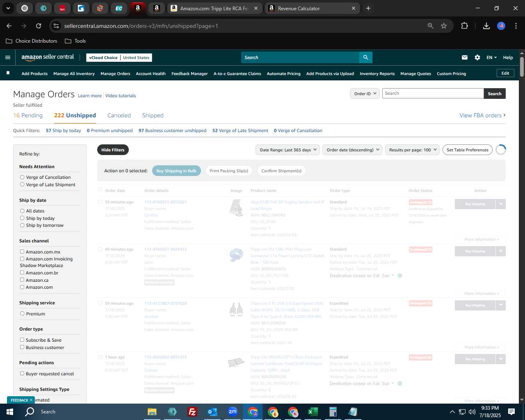The image size is (525, 420).
Task: Check the Amazon.com.mx sales channel
Action: click(x=22, y=252)
